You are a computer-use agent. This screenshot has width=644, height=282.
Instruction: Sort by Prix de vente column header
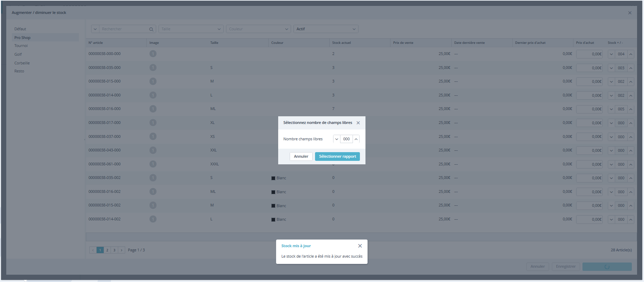pyautogui.click(x=403, y=43)
